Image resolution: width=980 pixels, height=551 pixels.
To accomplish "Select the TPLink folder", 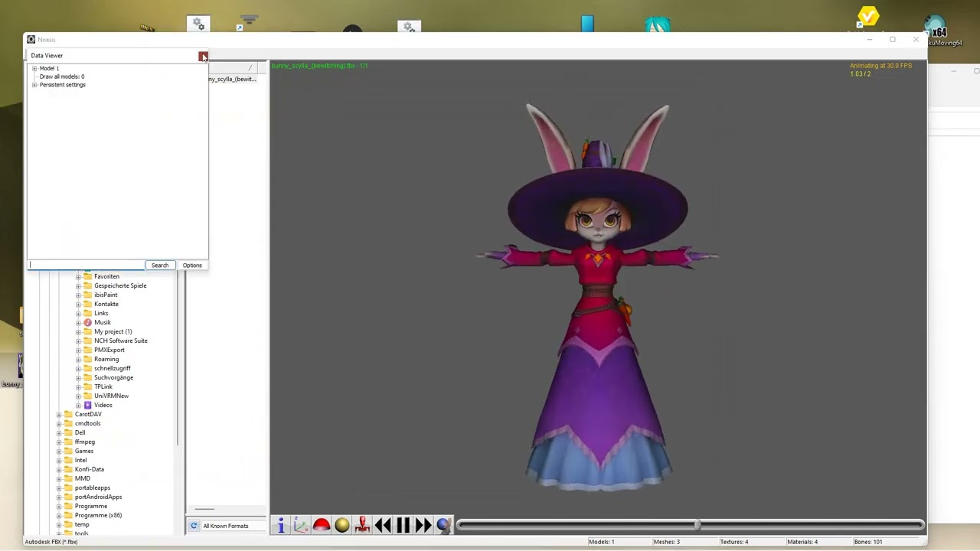I will pyautogui.click(x=103, y=386).
